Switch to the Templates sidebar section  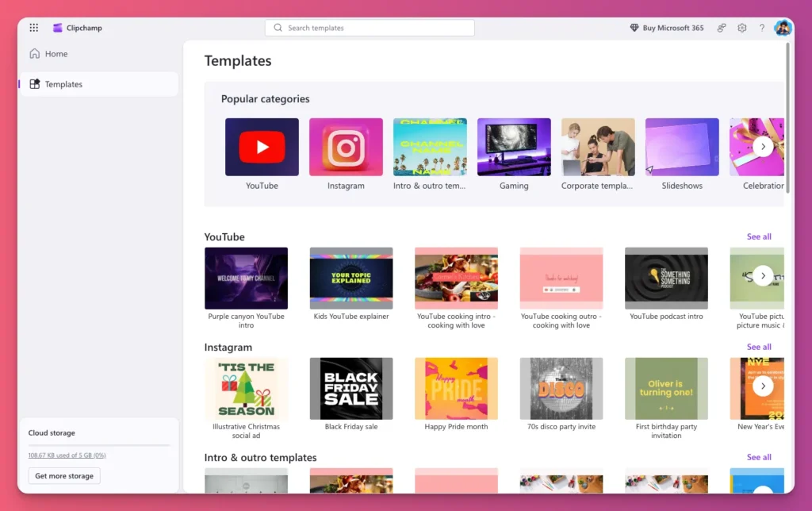click(65, 83)
